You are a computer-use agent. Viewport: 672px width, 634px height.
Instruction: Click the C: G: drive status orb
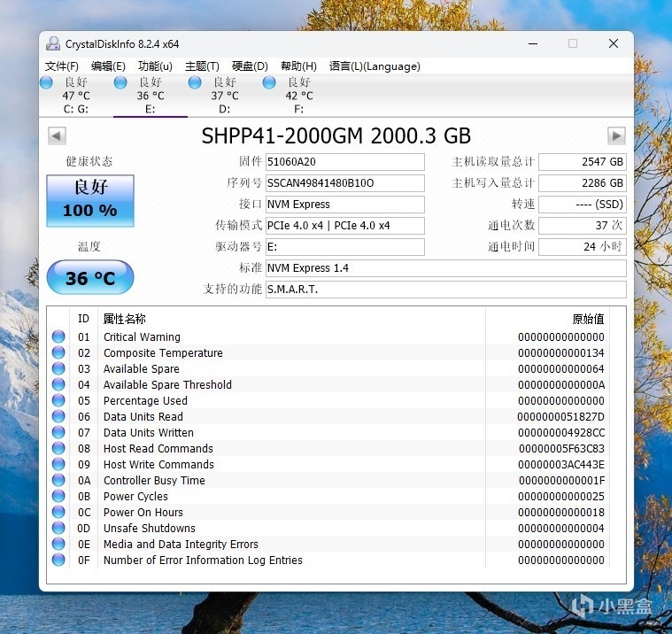(46, 82)
